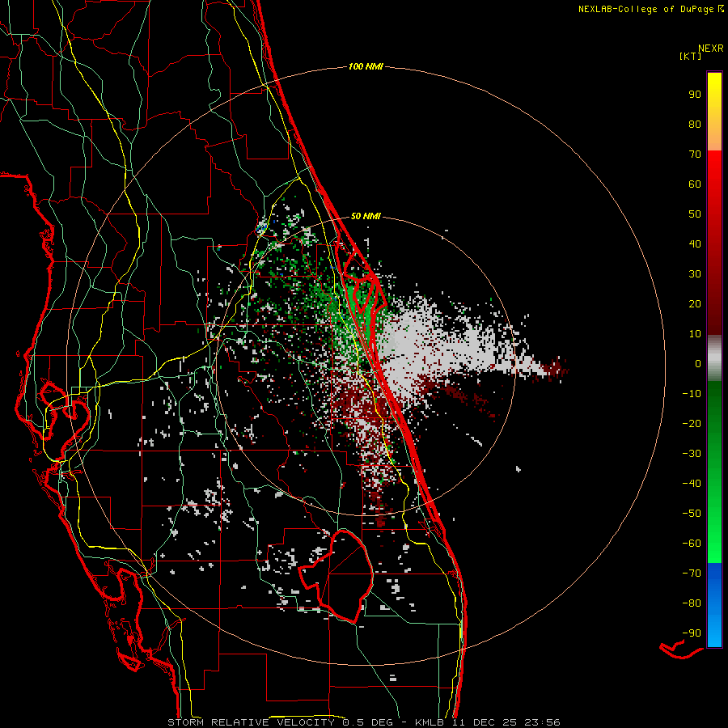The width and height of the screenshot is (728, 728).
Task: Click the 0.5 DEG elevation text
Action: click(x=367, y=722)
